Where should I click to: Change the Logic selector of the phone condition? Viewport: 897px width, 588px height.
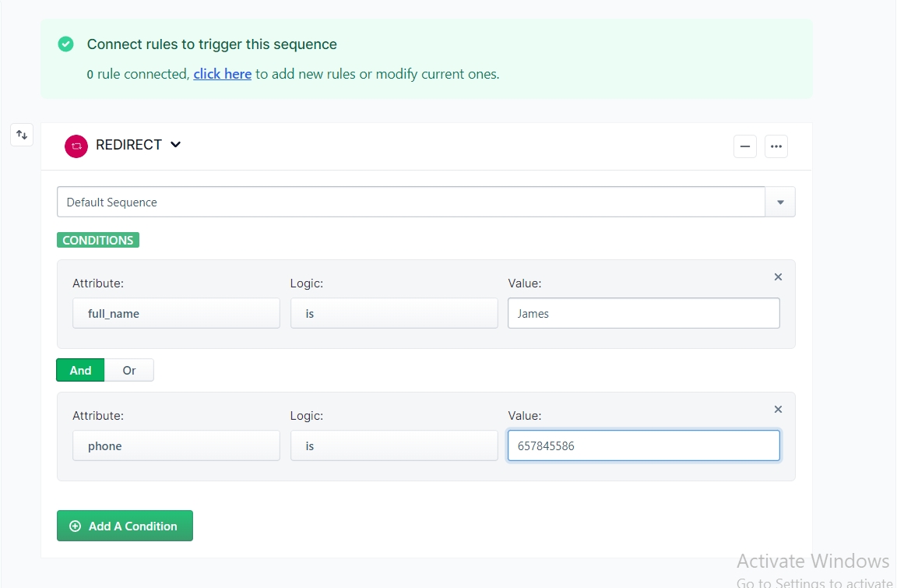(394, 445)
